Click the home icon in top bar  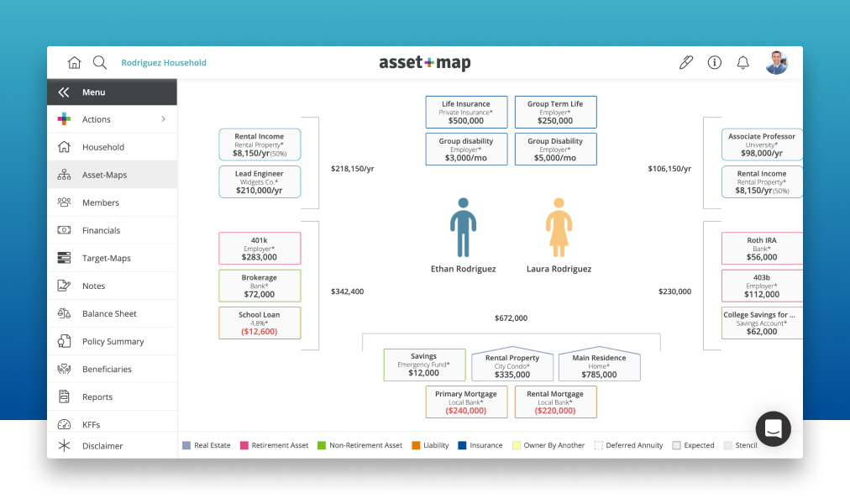74,63
